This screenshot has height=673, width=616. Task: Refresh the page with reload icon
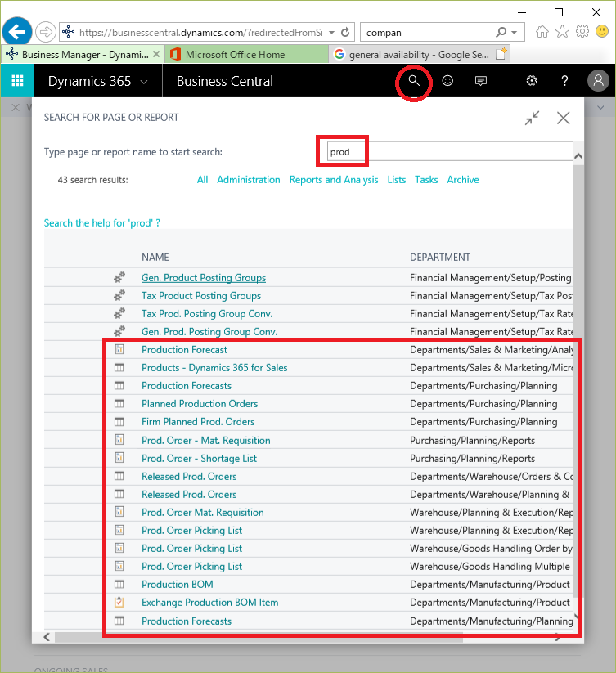point(345,32)
